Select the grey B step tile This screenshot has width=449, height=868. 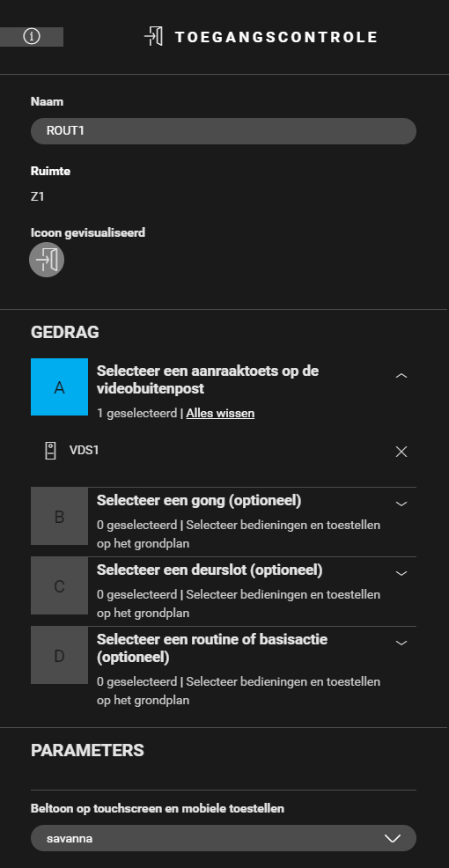click(59, 517)
